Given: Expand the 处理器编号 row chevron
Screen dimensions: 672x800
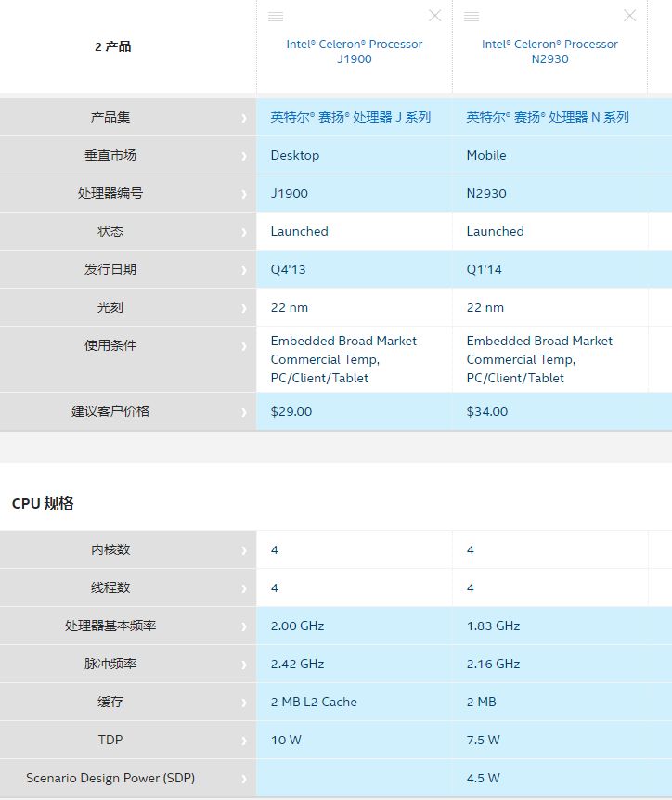Looking at the screenshot, I should 244,194.
